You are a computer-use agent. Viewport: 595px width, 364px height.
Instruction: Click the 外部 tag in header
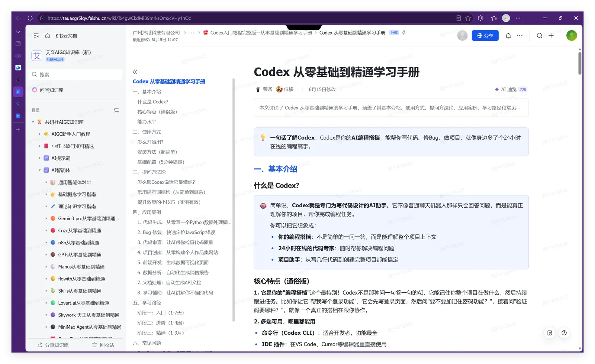click(394, 33)
